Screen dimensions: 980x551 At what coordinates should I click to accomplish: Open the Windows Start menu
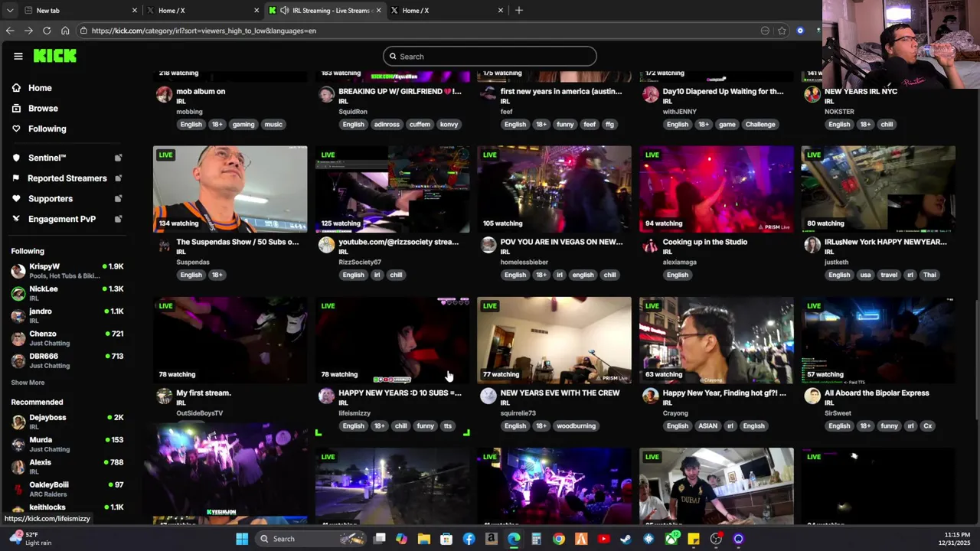pos(242,539)
